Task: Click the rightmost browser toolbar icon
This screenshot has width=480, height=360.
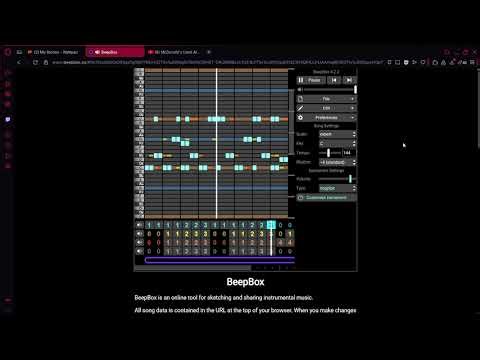Action: coord(473,62)
